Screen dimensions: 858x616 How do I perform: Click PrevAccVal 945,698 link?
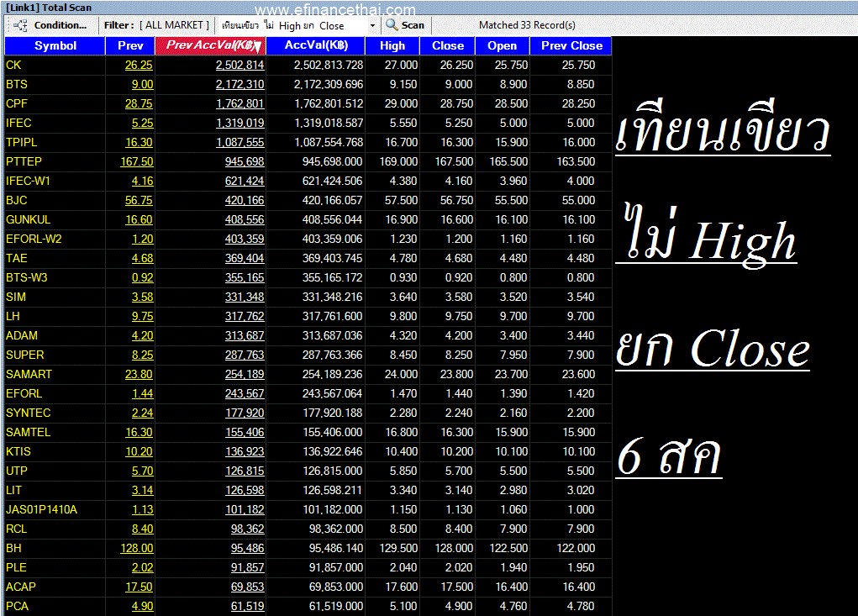[245, 162]
